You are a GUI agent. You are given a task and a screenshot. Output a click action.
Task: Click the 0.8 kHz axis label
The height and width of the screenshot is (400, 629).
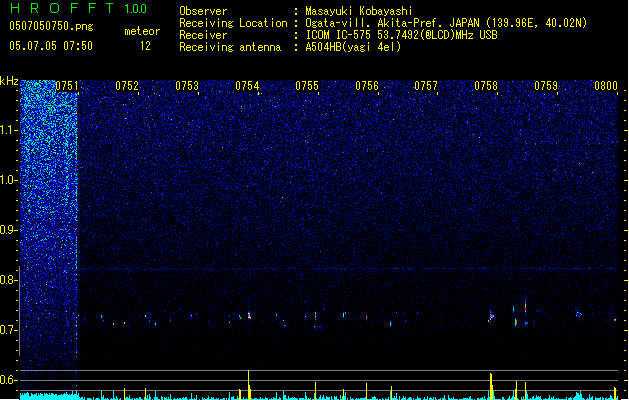tap(8, 280)
